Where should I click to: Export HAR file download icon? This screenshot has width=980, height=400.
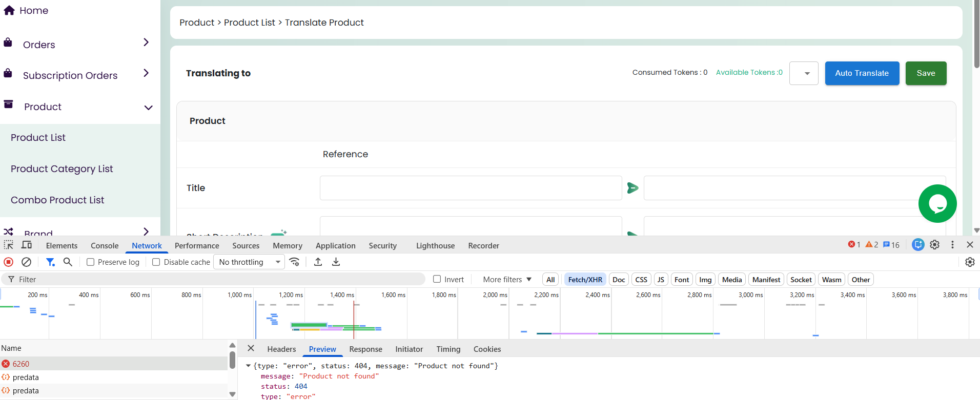[x=336, y=262]
